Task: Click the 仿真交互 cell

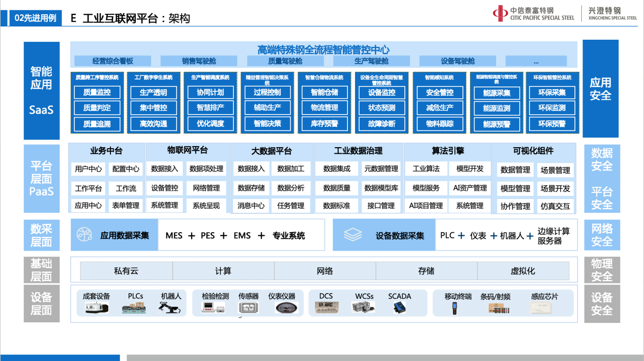Action: 555,206
